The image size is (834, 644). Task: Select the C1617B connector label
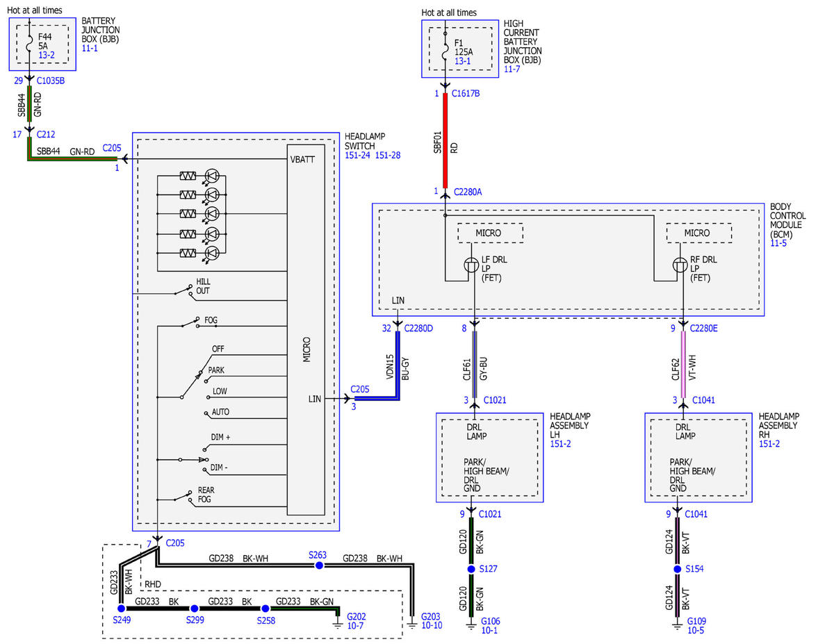point(466,93)
